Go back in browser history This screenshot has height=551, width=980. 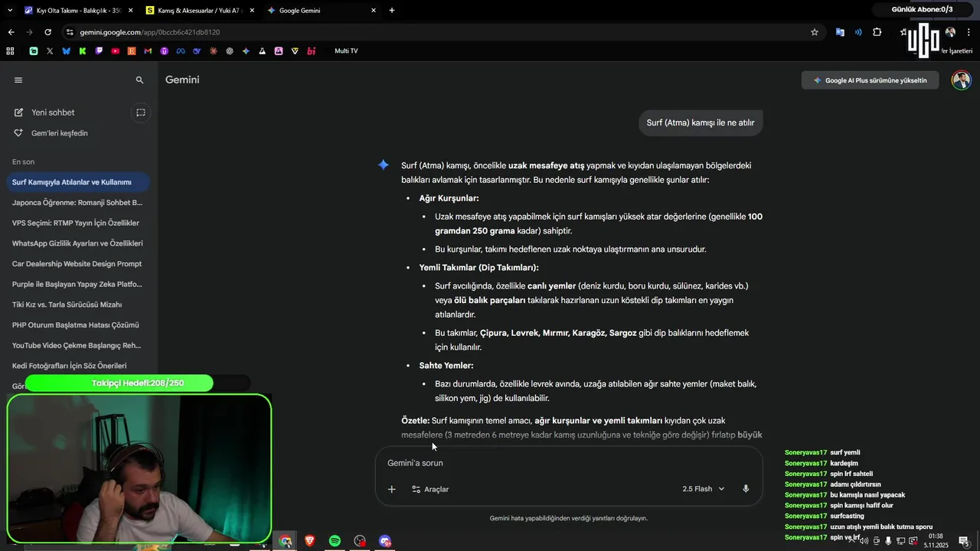(11, 32)
